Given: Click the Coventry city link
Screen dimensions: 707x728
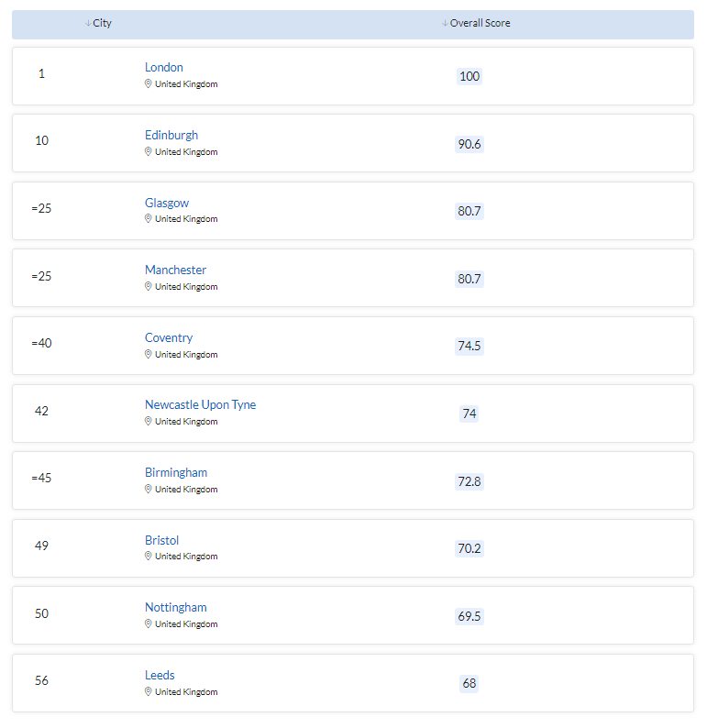Looking at the screenshot, I should (169, 337).
